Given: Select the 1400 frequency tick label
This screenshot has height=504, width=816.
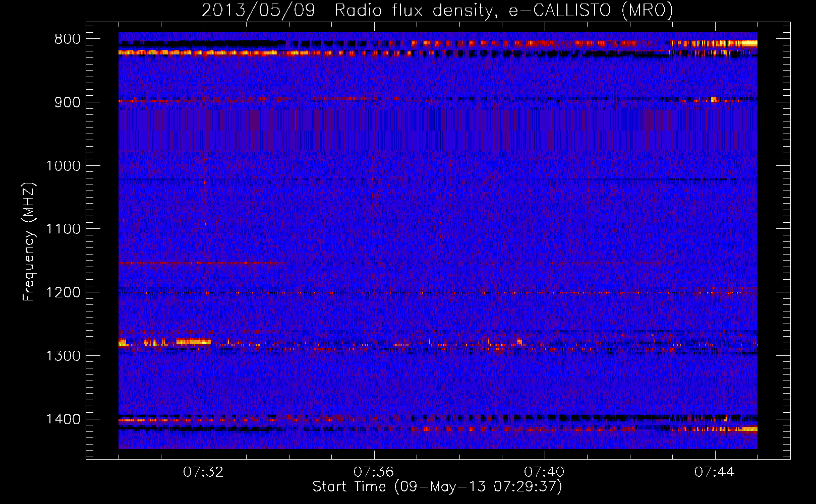Looking at the screenshot, I should click(63, 419).
